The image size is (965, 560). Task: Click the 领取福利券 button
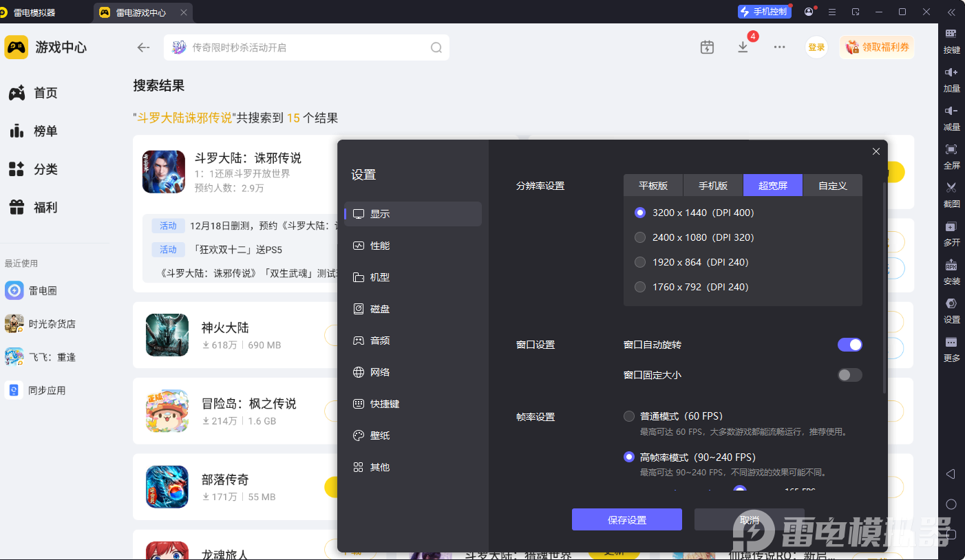877,47
